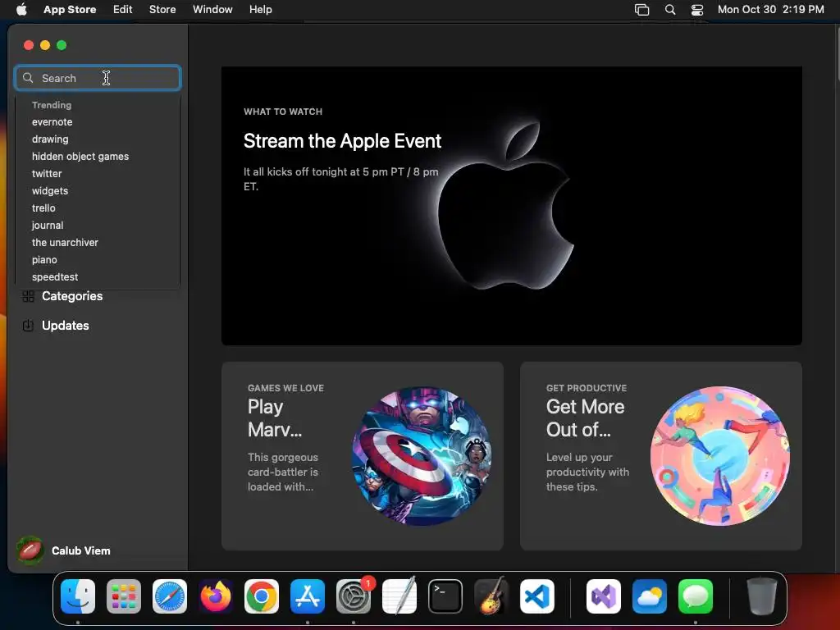The width and height of the screenshot is (840, 630).
Task: Open Finder from the Dock
Action: tap(78, 596)
